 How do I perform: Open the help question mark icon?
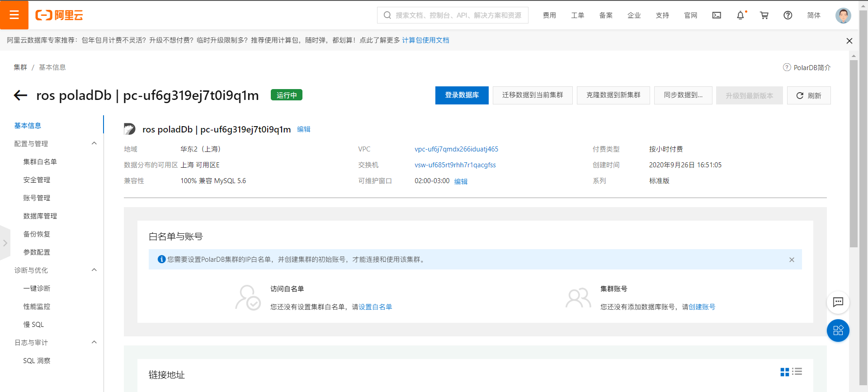click(x=788, y=15)
